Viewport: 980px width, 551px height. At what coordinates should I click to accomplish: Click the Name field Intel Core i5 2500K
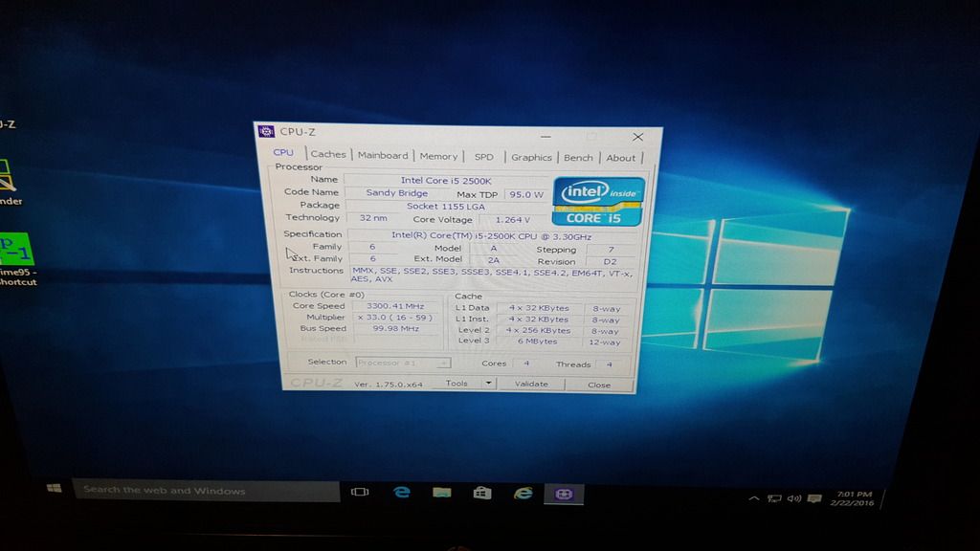coord(445,180)
